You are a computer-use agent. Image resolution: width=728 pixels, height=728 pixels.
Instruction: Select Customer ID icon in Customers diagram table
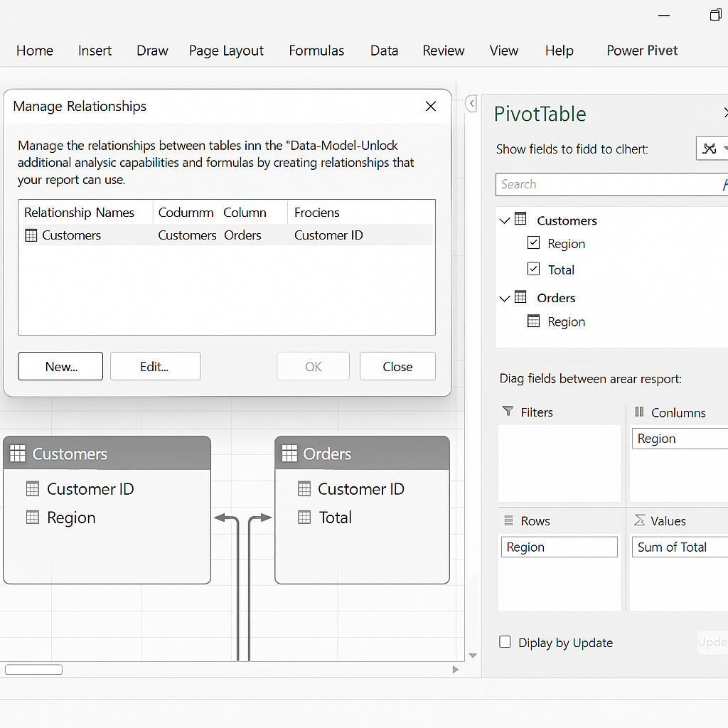[x=33, y=489]
